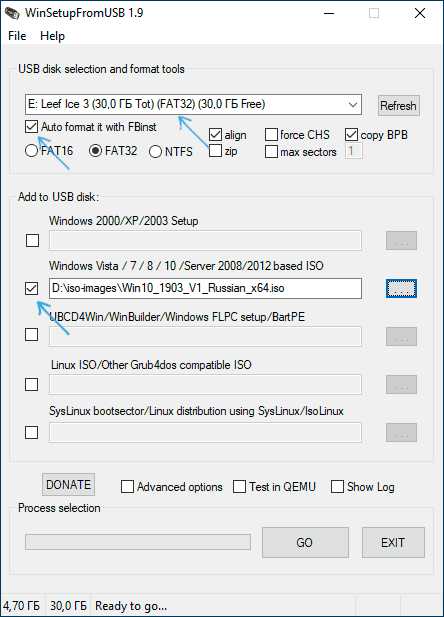444x617 pixels.
Task: Open the File menu
Action: click(x=17, y=36)
